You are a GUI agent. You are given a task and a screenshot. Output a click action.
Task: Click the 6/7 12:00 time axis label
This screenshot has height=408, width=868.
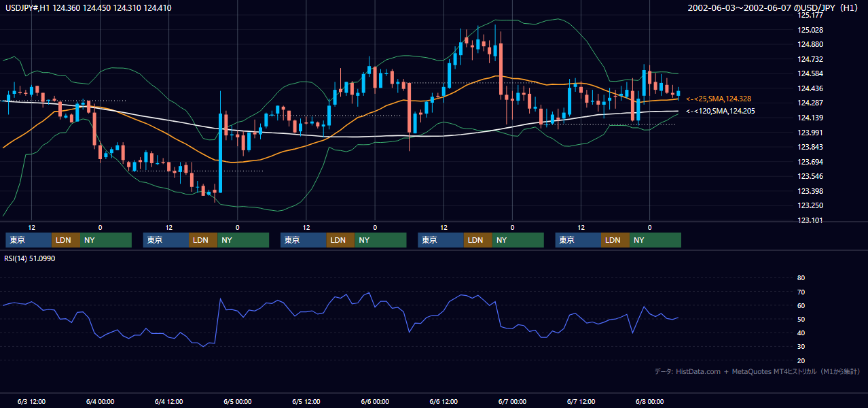pos(581,401)
